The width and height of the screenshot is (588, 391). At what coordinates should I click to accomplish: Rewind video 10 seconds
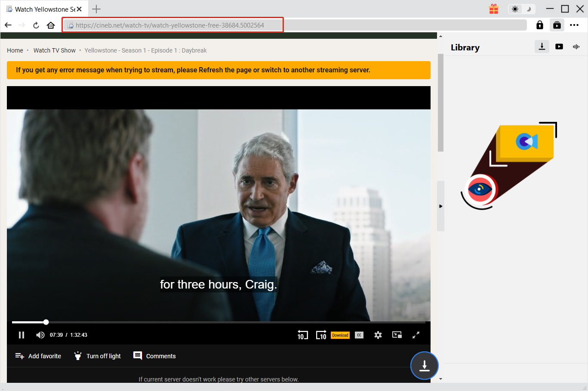302,335
